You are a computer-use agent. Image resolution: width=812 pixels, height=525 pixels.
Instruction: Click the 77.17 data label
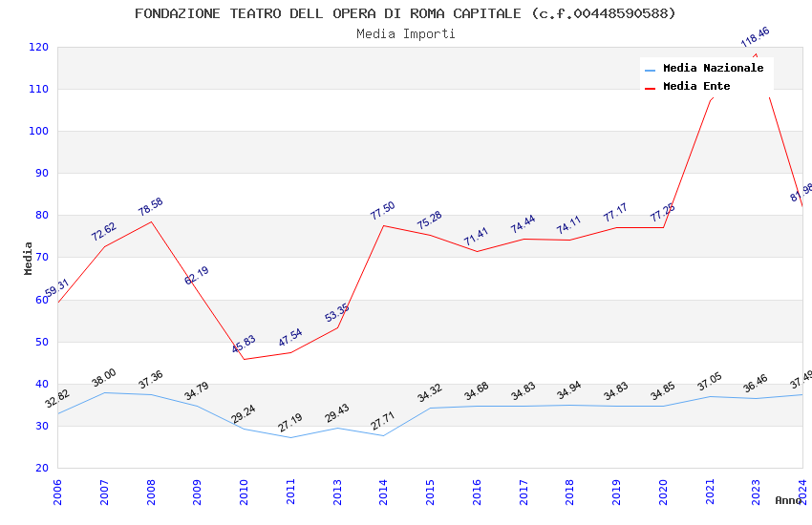pos(616,213)
